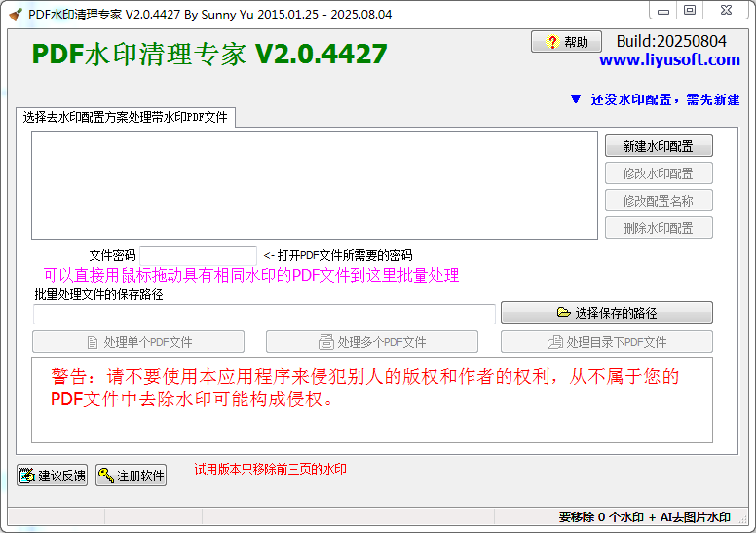Screen dimensions: 756x533
Task: Click the blue down-triangle arrow icon
Action: [x=575, y=98]
